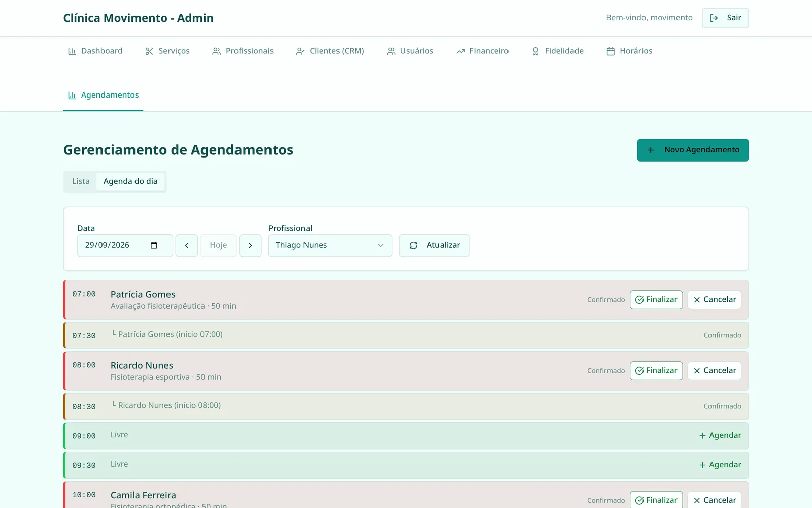Go to Financeiro page
This screenshot has width=812, height=508.
[482, 51]
